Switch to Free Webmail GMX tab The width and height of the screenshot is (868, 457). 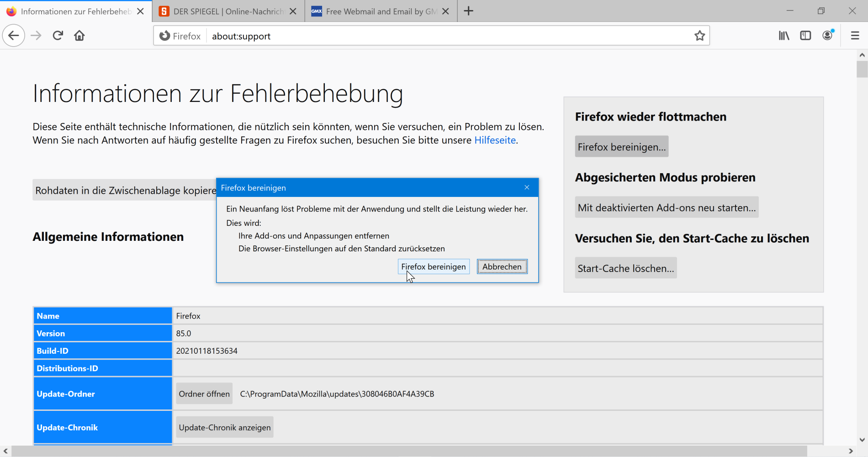tap(381, 11)
